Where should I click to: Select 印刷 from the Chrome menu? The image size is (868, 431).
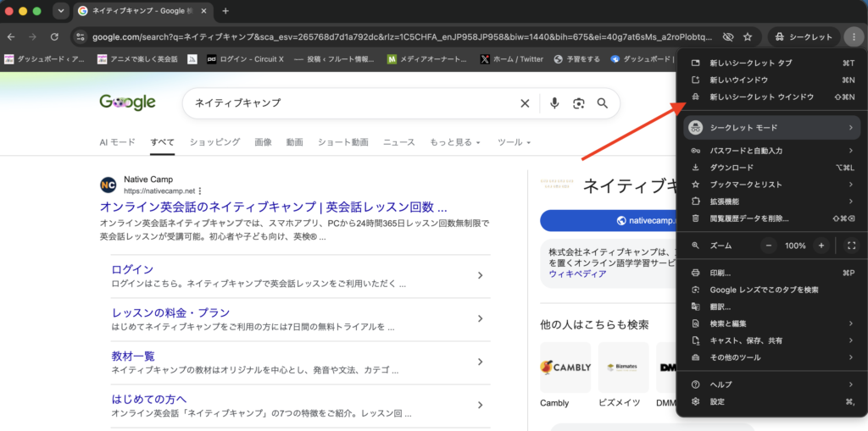772,273
